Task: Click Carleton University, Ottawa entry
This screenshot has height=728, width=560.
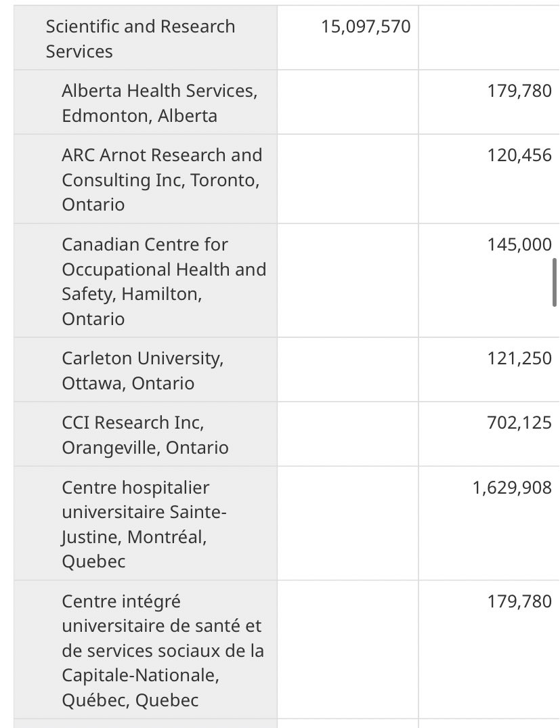Action: pyautogui.click(x=143, y=370)
